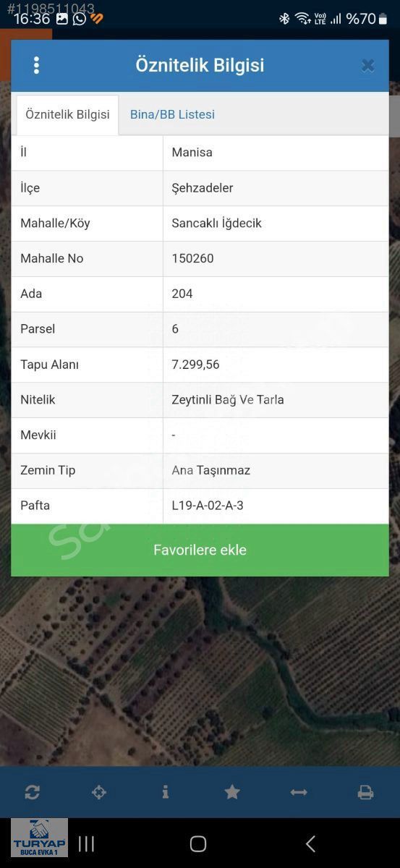Tap the Tapu Alanı value 7.299,56
The image size is (400, 868).
point(195,365)
